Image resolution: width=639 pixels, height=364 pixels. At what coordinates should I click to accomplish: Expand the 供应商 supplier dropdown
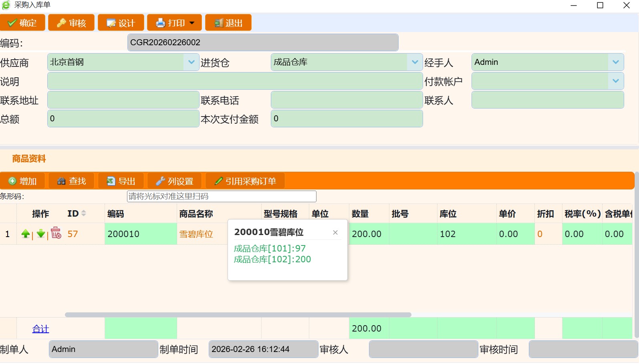click(x=191, y=62)
